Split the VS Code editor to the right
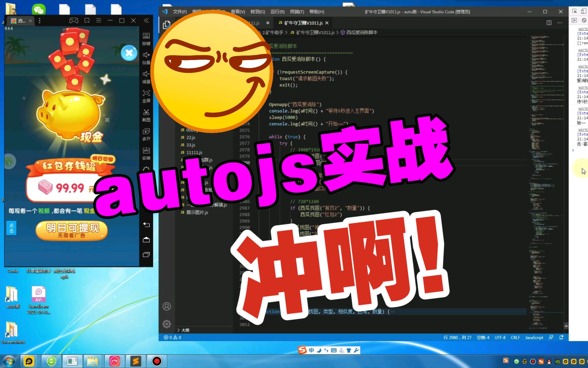Viewport: 588px width, 368px height. click(x=549, y=23)
